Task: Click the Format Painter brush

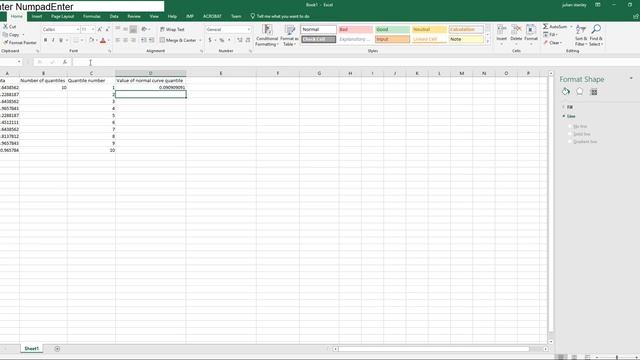Action: [x=5, y=42]
